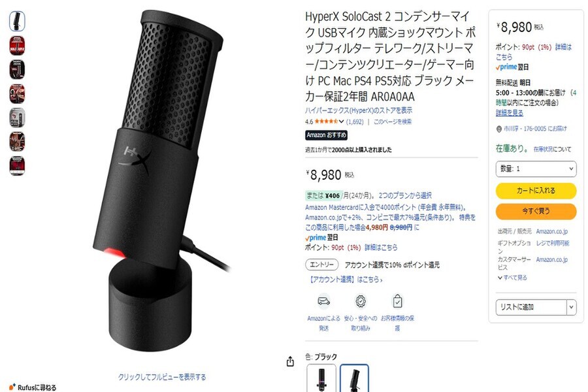Click the share icon below product image

290,361
